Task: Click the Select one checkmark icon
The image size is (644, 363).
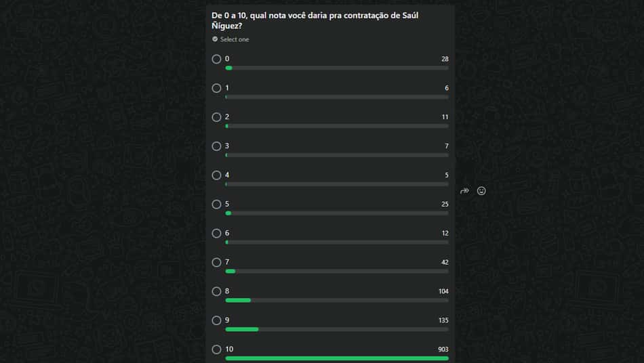Action: click(215, 39)
